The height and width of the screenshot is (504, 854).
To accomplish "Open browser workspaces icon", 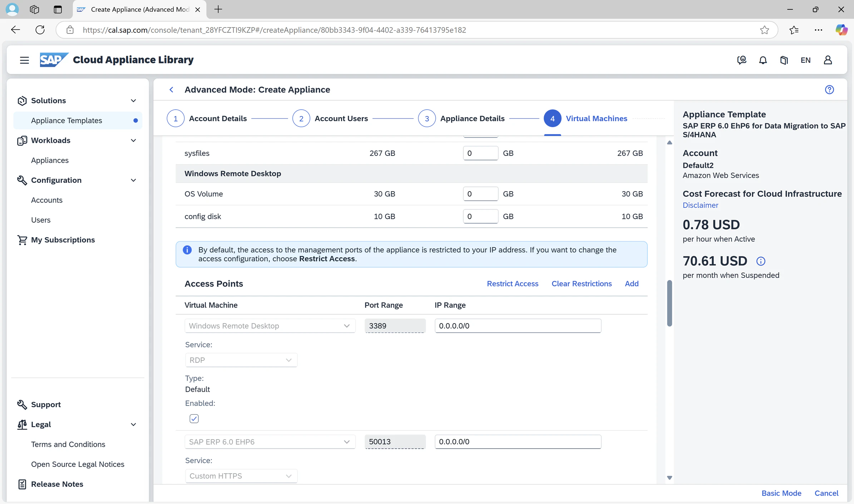I will click(x=35, y=9).
